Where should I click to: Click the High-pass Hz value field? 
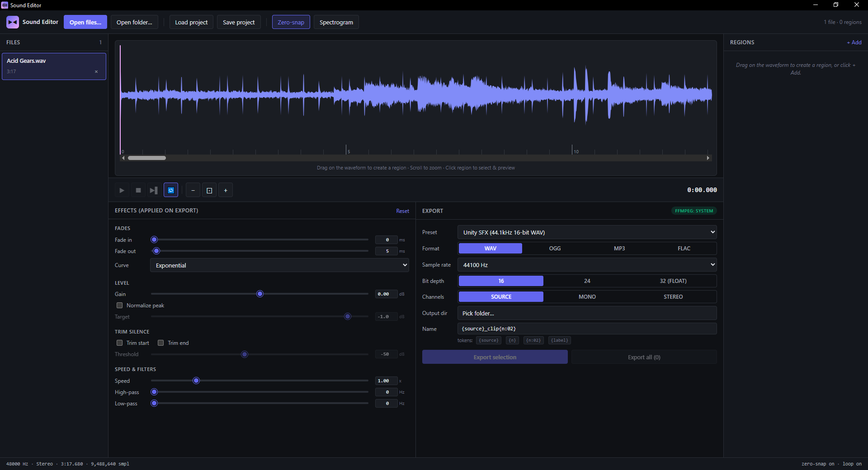[x=387, y=392]
